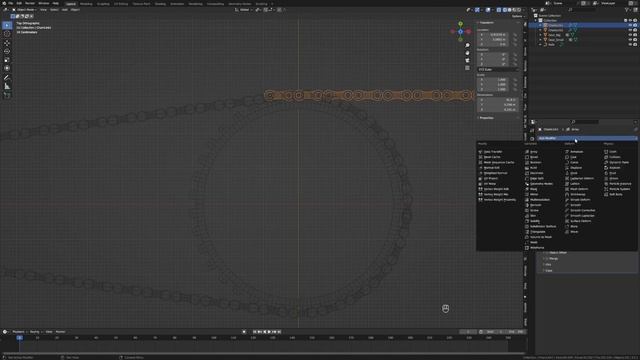Toggle lock on Scale Z
Viewport: 640px width, 360px height.
[x=515, y=89]
